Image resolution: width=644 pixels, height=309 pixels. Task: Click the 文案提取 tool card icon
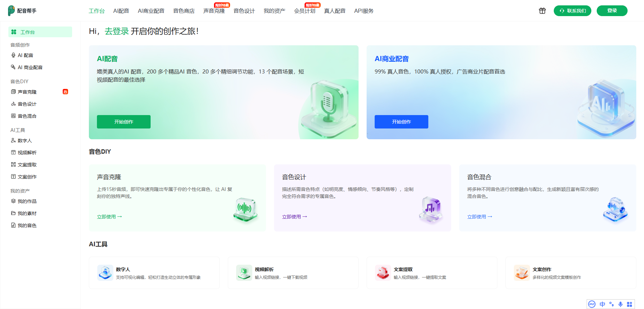[383, 272]
